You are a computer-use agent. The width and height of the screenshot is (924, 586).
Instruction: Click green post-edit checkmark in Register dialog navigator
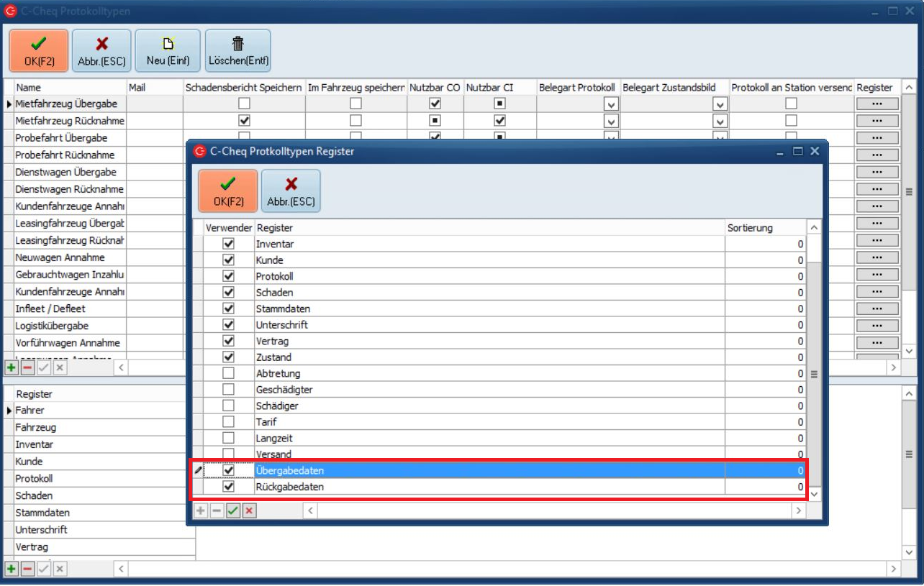pyautogui.click(x=233, y=511)
